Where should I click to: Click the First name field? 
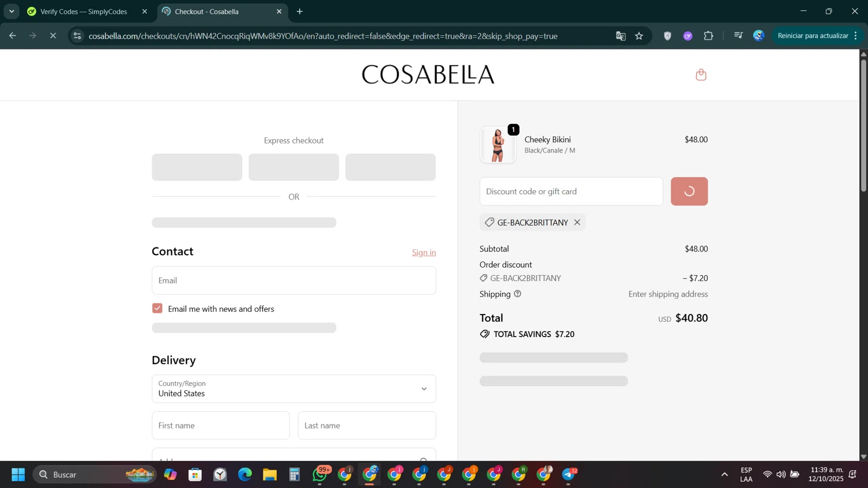pyautogui.click(x=220, y=426)
